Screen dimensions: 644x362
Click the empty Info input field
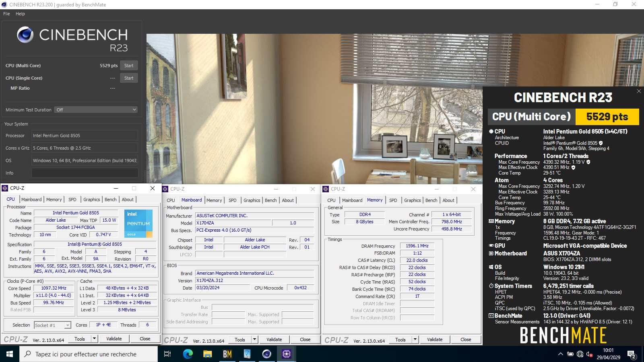tap(85, 173)
